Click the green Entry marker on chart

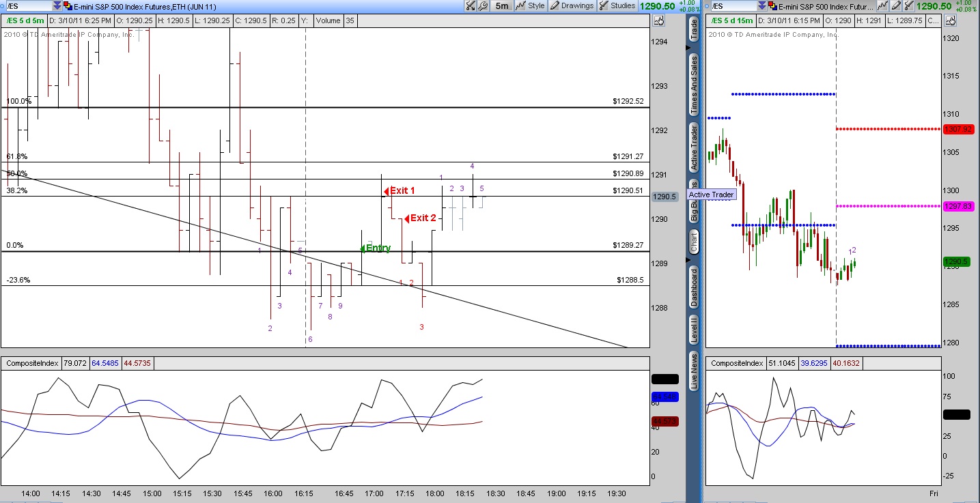click(376, 248)
